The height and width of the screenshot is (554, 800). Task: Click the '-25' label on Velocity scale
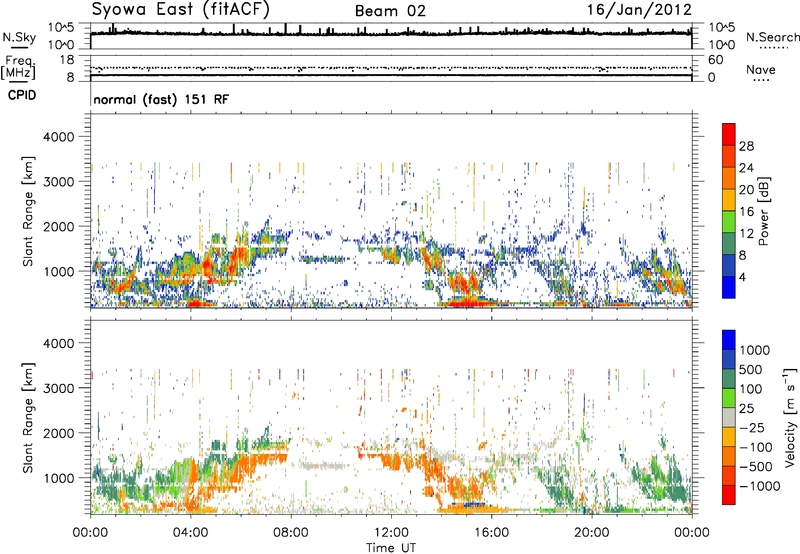(752, 427)
